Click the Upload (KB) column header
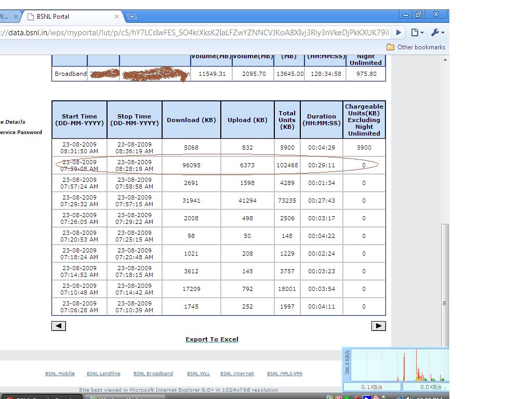Viewport: 532px width, 399px height. (247, 120)
